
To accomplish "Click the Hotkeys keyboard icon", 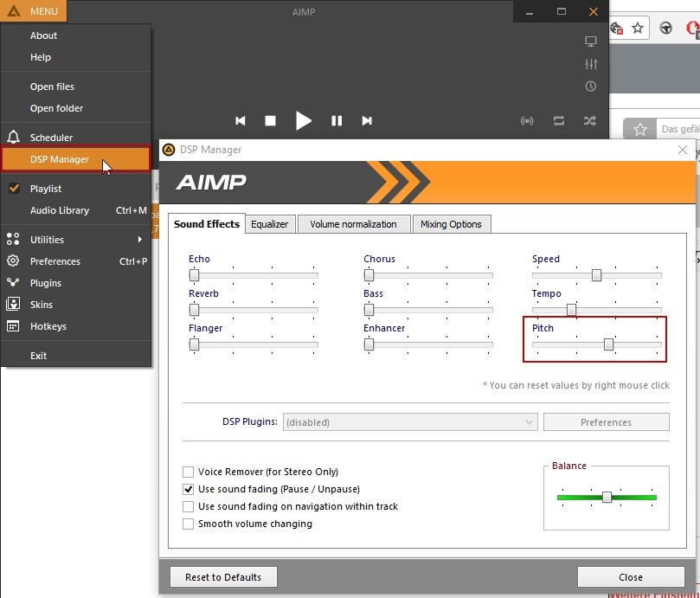I will pos(13,326).
